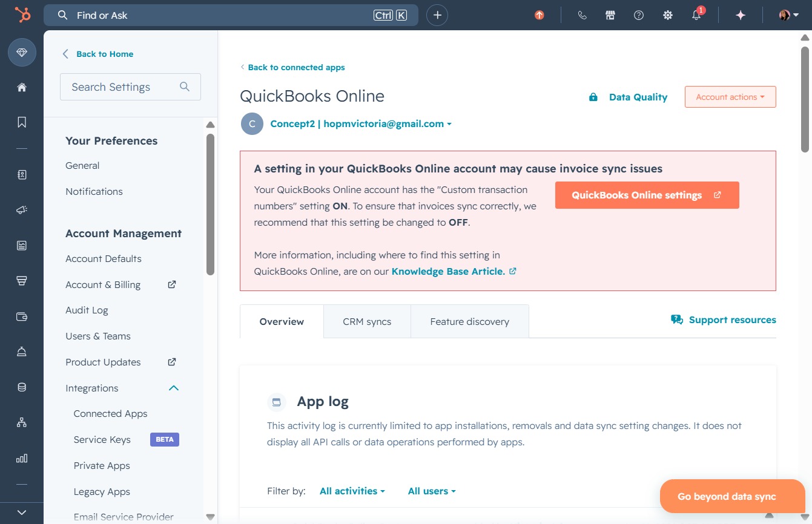Click the QuickBooks Online settings button
Viewport: 812px width, 524px height.
(x=647, y=195)
